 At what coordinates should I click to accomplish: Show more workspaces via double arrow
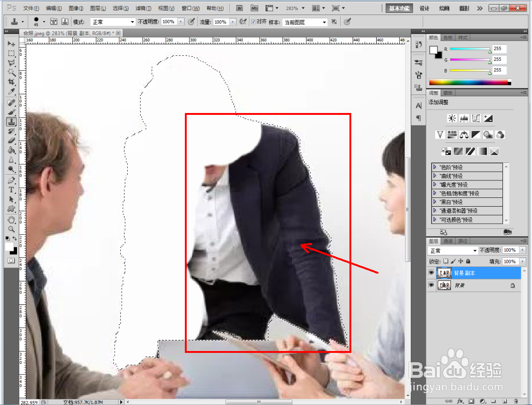[x=479, y=8]
